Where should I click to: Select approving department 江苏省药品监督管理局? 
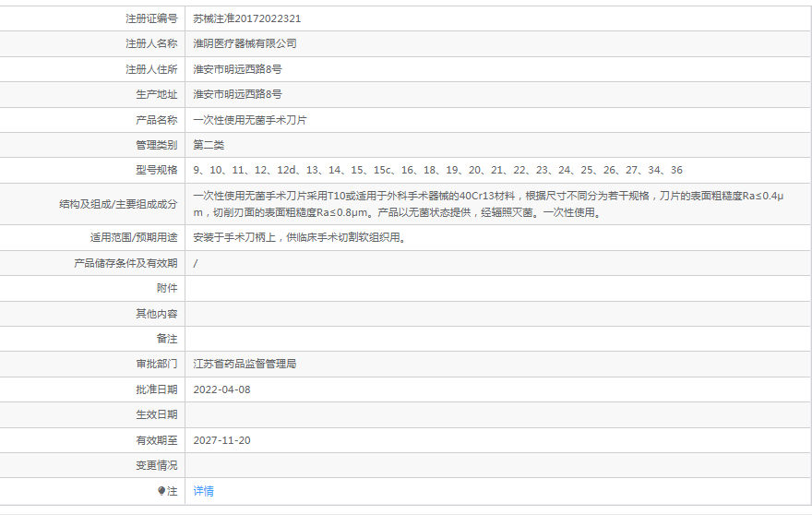(x=245, y=364)
